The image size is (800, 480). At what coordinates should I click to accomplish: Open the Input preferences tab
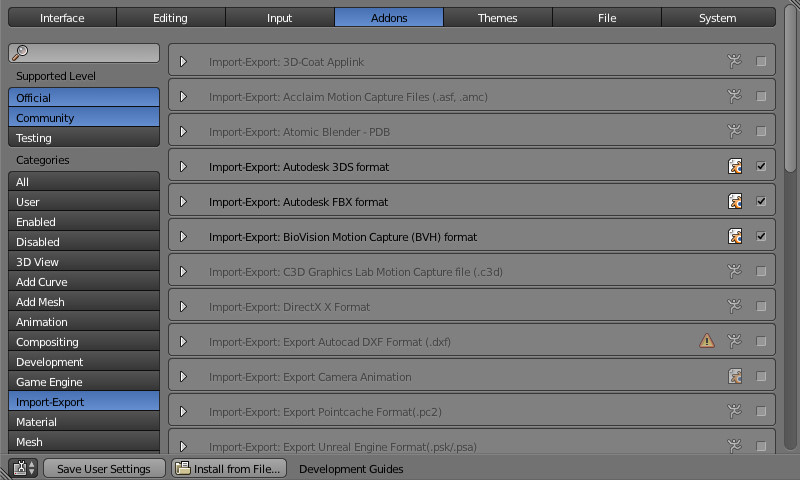click(280, 18)
